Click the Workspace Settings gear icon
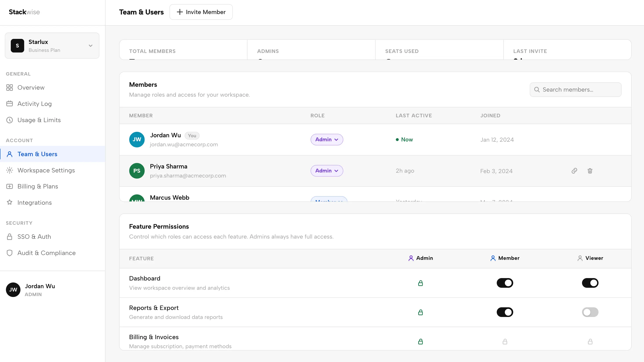644x362 pixels. tap(9, 170)
